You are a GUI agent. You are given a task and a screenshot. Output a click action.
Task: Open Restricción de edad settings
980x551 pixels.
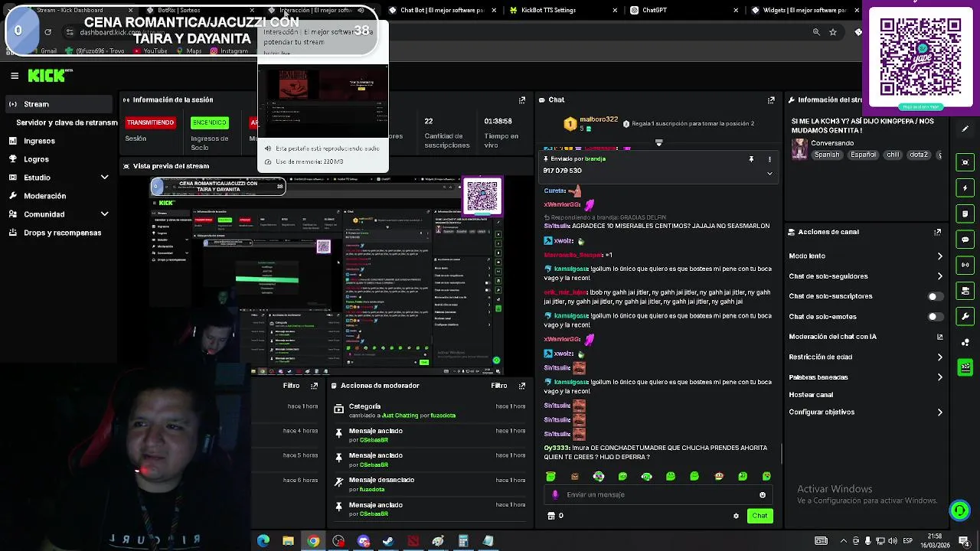[x=864, y=357]
